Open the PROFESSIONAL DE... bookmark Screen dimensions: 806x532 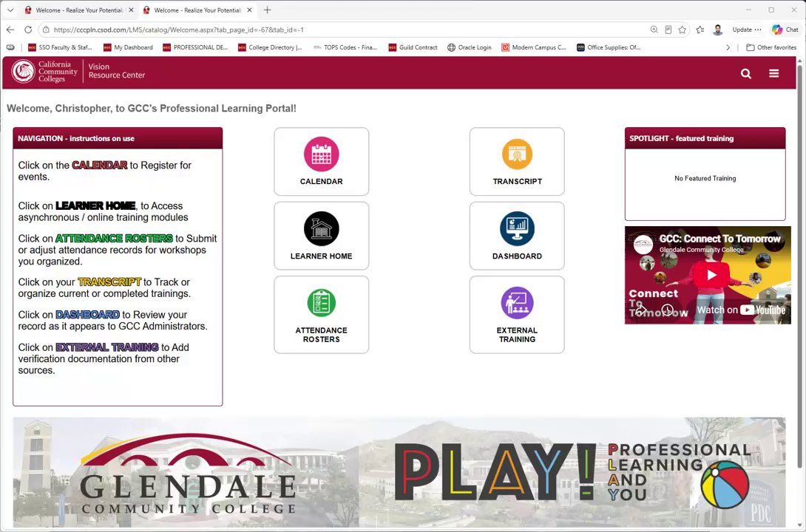pos(194,47)
